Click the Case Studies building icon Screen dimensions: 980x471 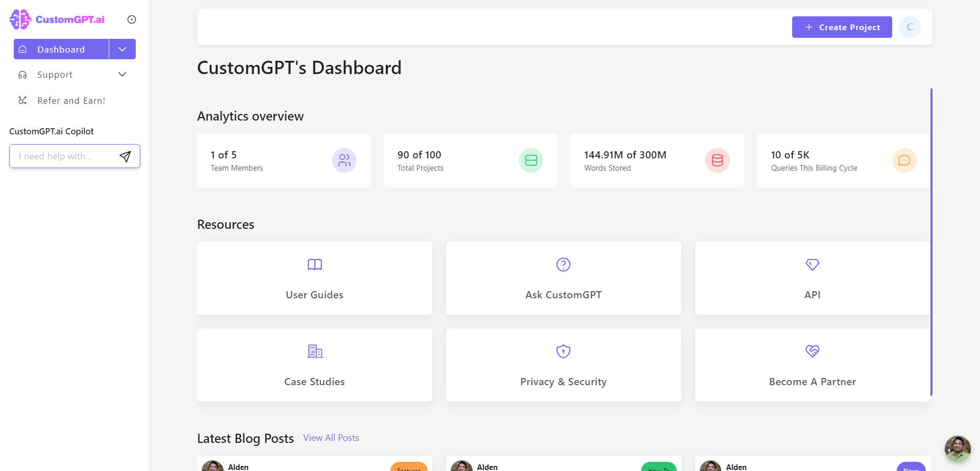(315, 351)
